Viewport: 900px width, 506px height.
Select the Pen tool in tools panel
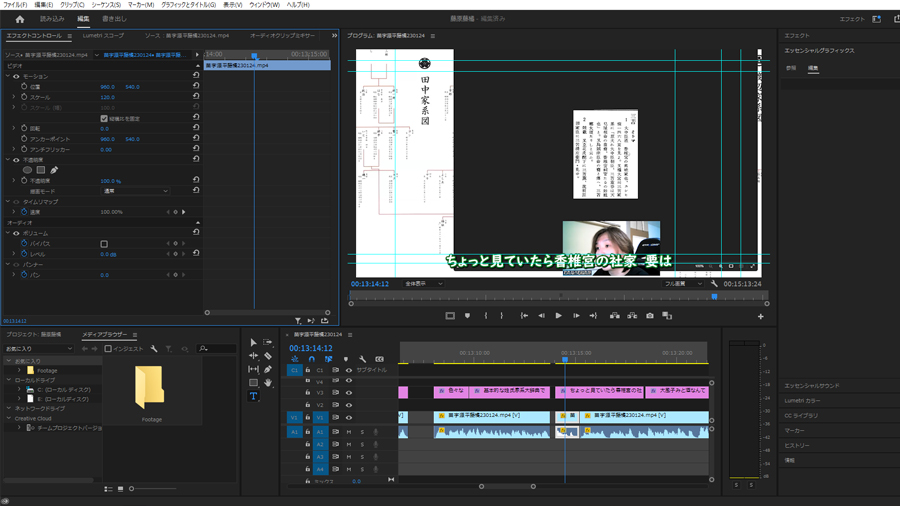coord(267,369)
